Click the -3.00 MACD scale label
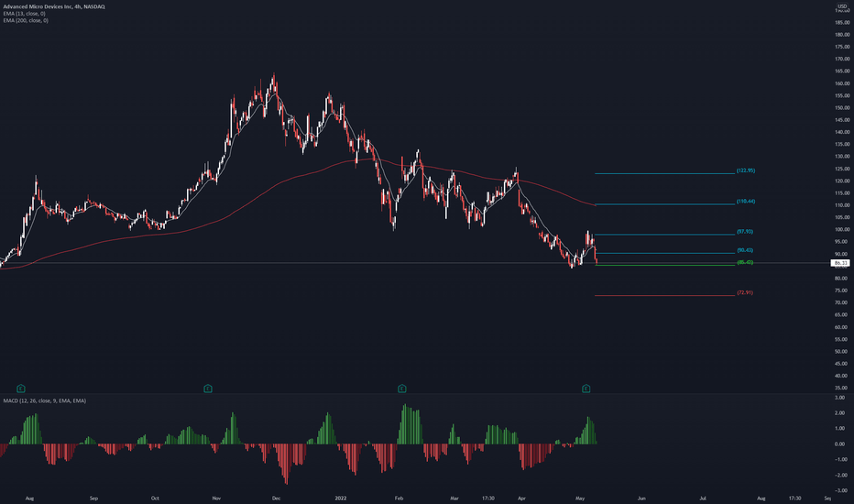The image size is (854, 504). click(x=839, y=491)
